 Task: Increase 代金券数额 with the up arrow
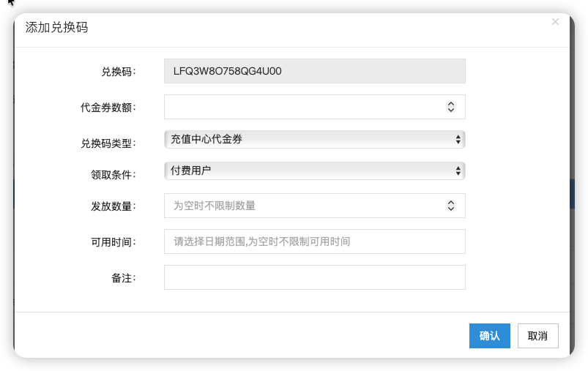point(451,104)
